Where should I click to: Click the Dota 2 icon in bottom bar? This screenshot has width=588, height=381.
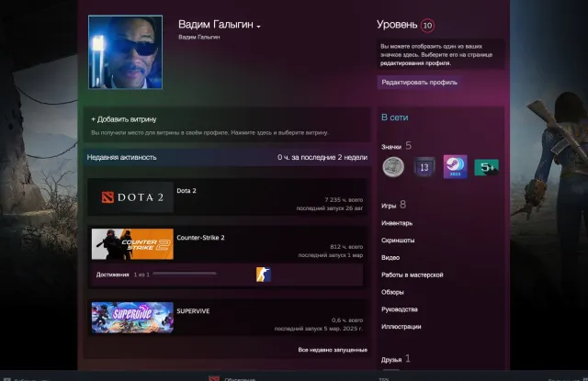click(x=214, y=378)
